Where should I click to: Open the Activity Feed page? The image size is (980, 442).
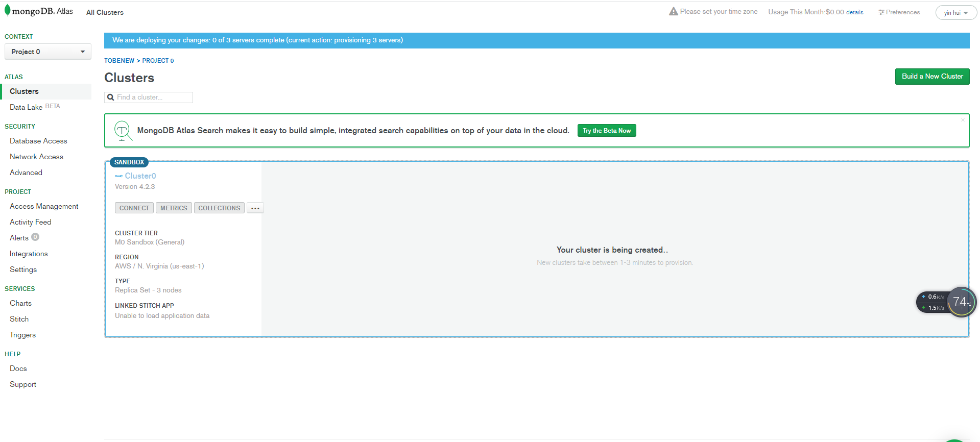(x=31, y=222)
